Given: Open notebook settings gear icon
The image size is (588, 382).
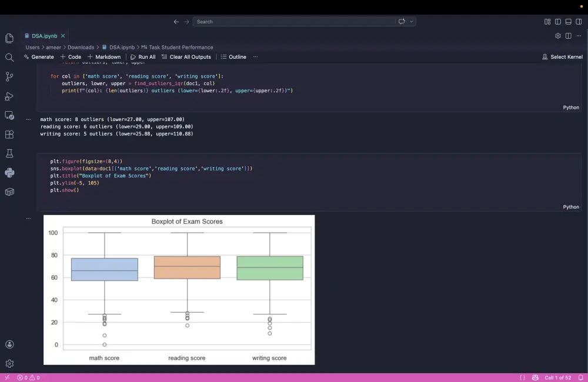Looking at the screenshot, I should pos(558,36).
